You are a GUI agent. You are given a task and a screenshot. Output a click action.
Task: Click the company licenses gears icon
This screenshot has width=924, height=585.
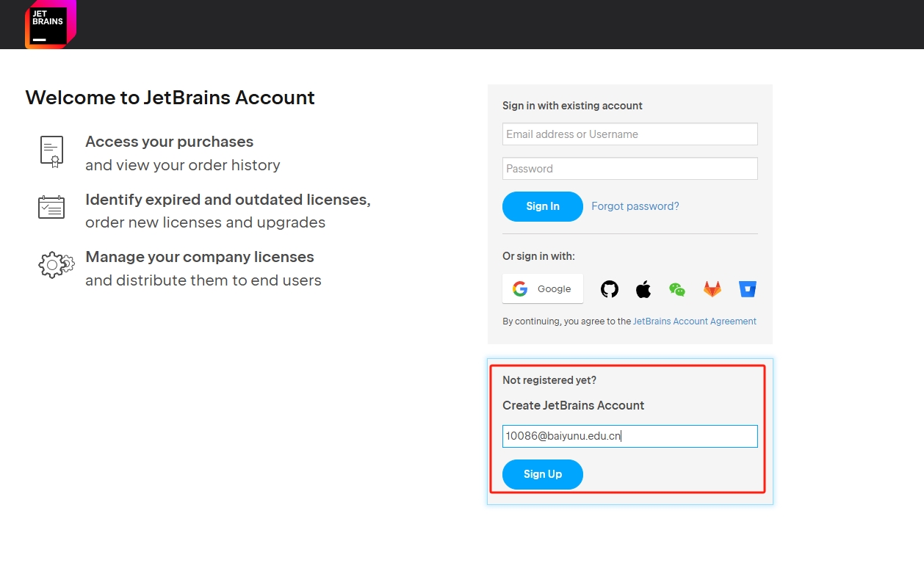[x=56, y=264]
